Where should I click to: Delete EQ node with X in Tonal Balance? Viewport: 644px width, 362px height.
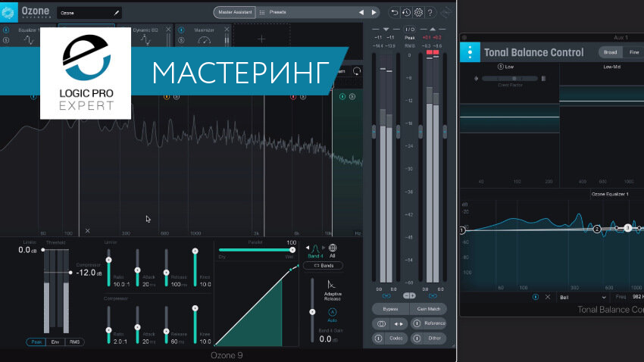(x=548, y=297)
